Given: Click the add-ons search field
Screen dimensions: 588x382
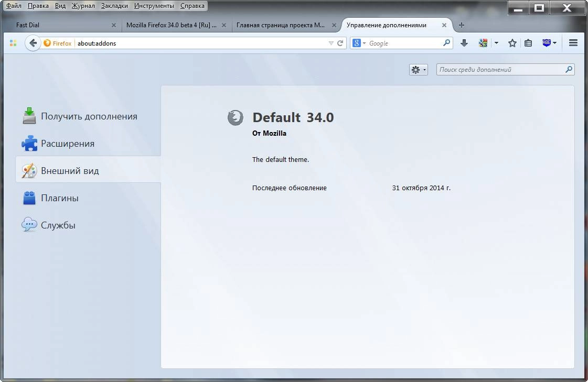Looking at the screenshot, I should 505,70.
